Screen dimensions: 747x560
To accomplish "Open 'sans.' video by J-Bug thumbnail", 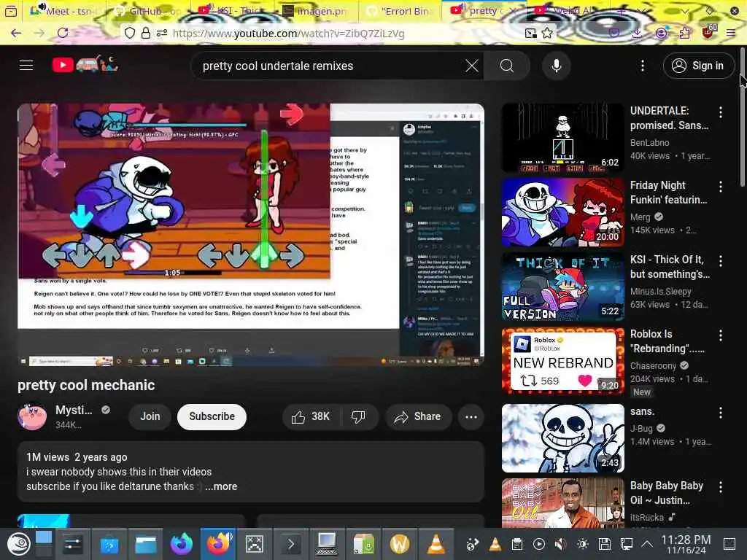I will (562, 438).
